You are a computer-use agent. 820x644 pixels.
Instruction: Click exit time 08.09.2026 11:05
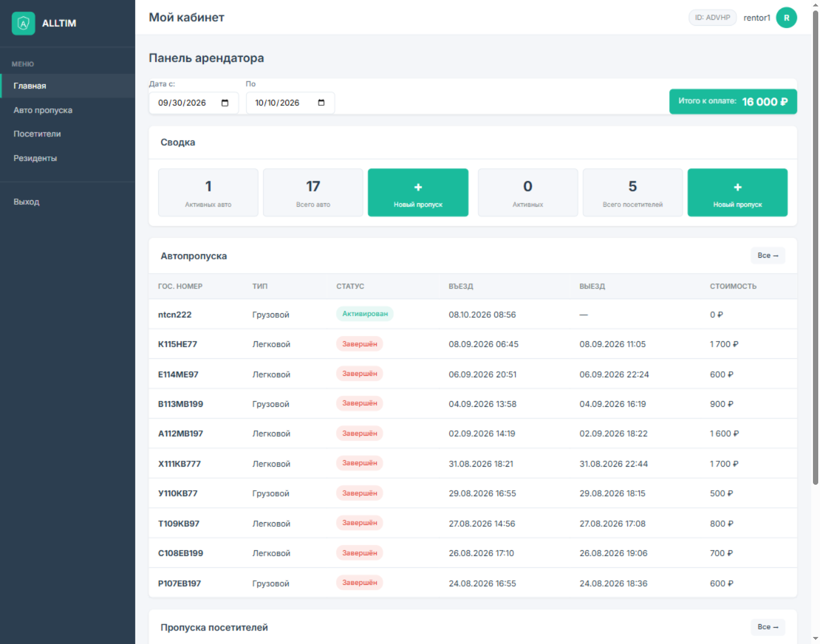613,344
